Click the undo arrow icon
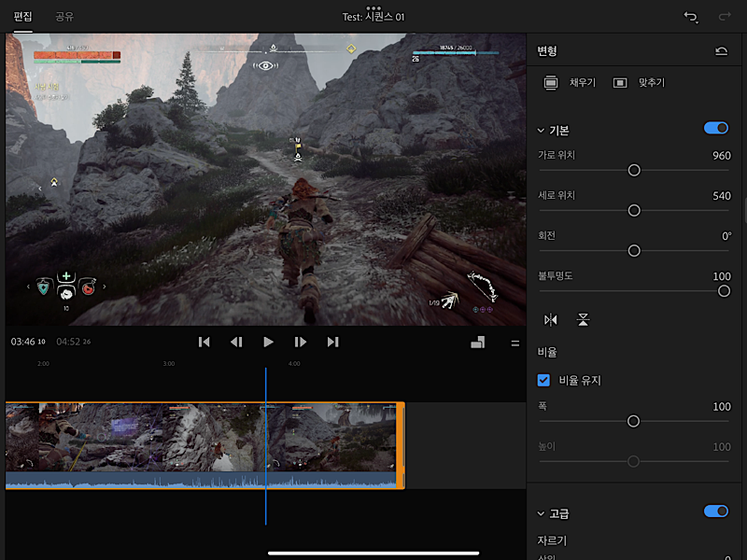This screenshot has width=747, height=560. [691, 17]
